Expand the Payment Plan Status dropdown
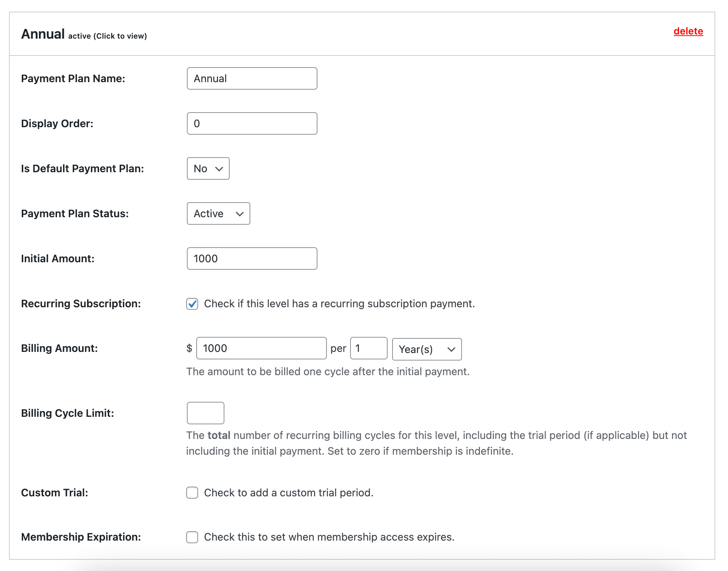The image size is (728, 571). [x=219, y=214]
